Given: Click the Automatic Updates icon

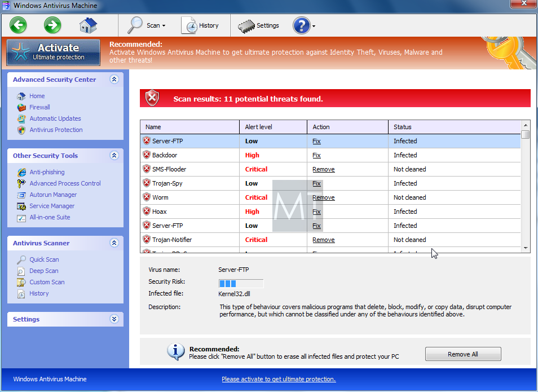Looking at the screenshot, I should [x=21, y=119].
